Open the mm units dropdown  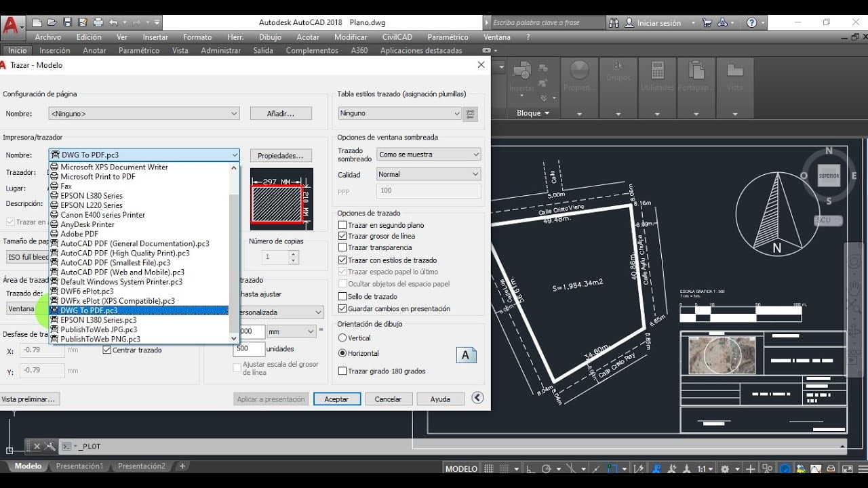pyautogui.click(x=291, y=331)
